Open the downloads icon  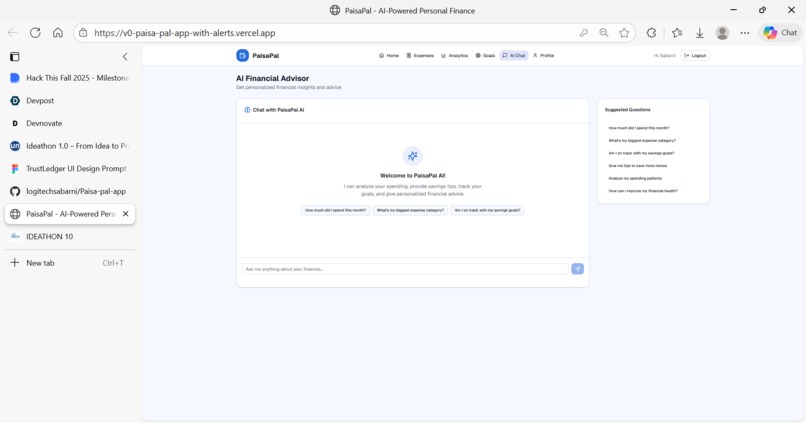(700, 33)
